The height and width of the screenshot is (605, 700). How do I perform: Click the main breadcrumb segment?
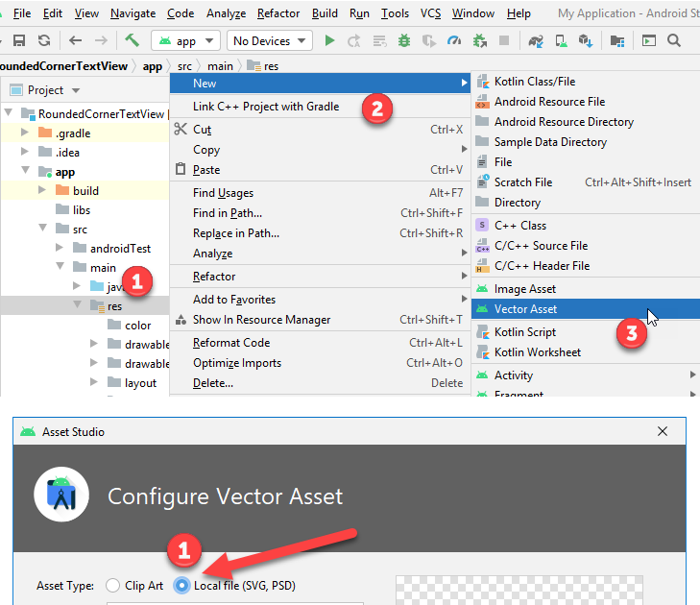(x=220, y=66)
